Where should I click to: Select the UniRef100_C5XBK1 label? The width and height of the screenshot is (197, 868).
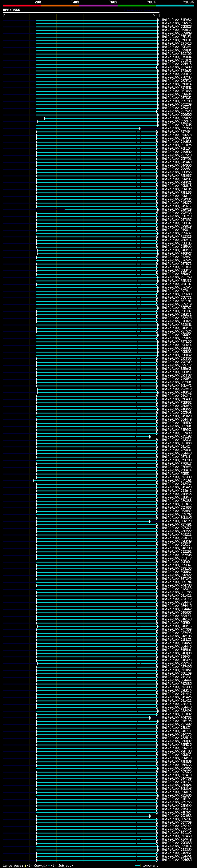click(x=176, y=30)
